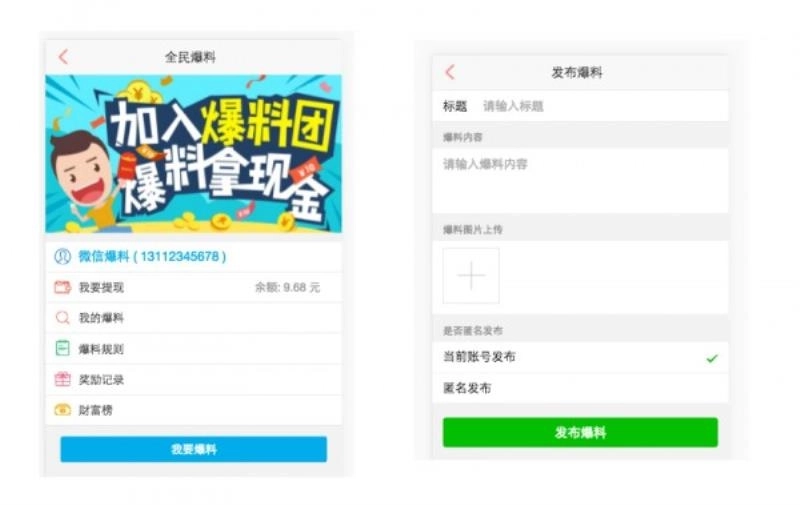Select 当前账号发布 publishing option

580,357
